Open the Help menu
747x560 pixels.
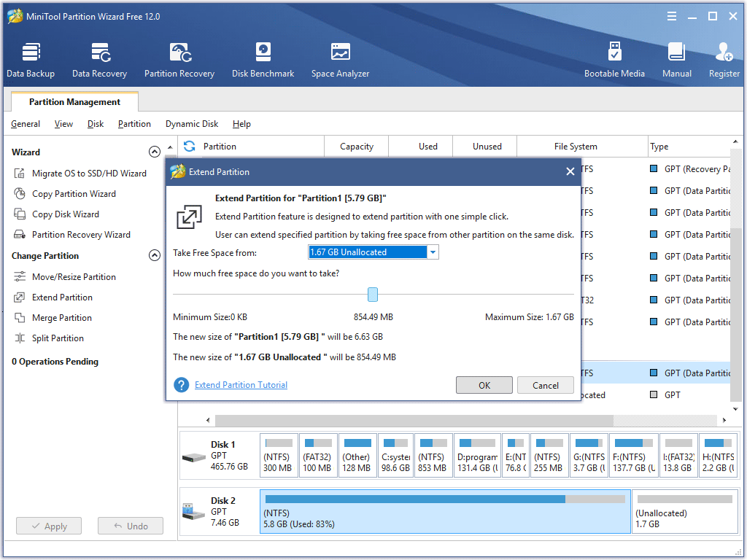click(x=241, y=124)
